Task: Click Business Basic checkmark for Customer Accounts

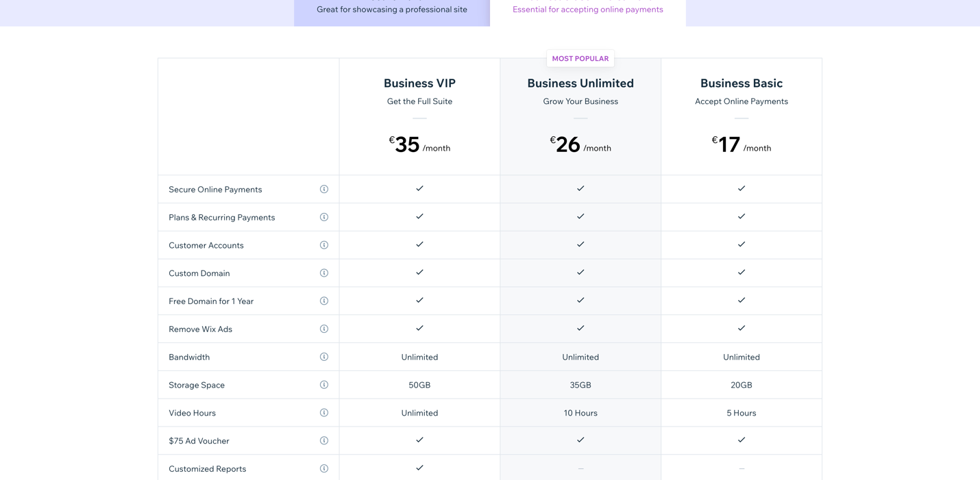Action: [x=742, y=244]
